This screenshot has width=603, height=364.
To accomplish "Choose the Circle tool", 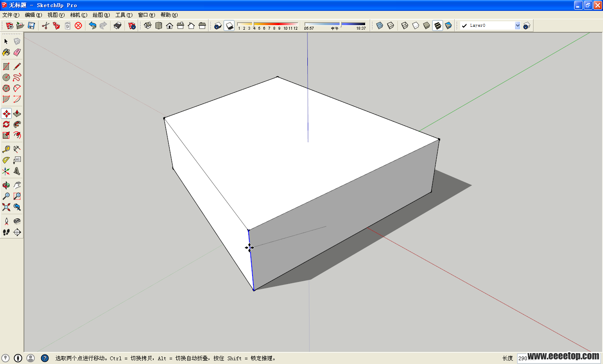I will point(6,77).
